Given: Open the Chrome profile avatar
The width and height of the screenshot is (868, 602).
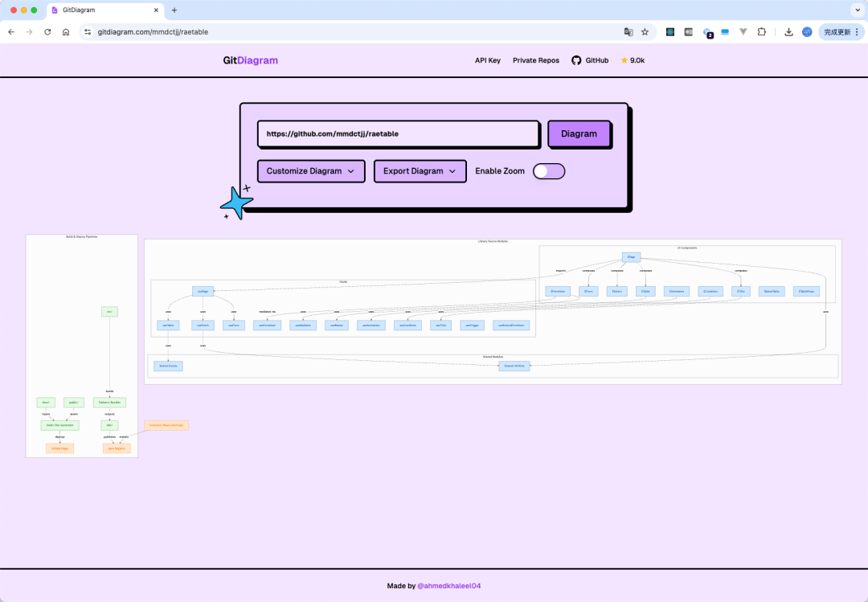Looking at the screenshot, I should (x=807, y=32).
